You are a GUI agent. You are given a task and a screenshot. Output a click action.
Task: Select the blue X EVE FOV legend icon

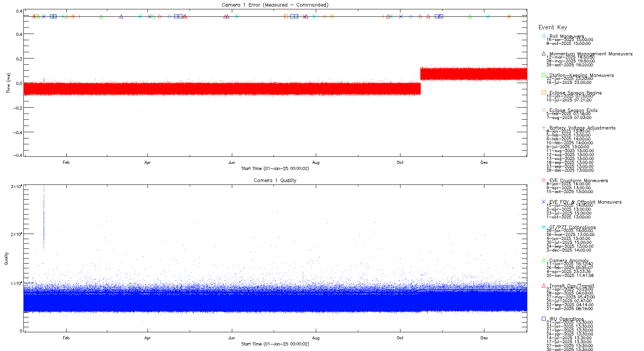[544, 202]
